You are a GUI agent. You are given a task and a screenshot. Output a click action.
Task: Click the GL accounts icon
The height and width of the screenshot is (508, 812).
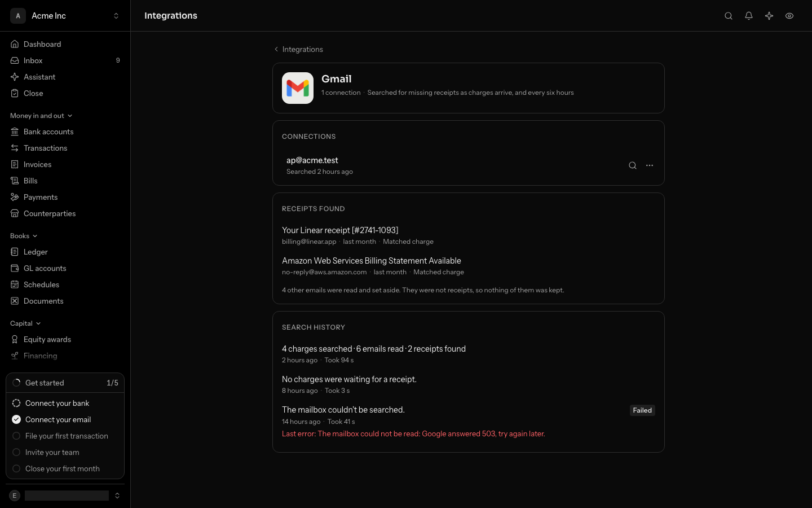click(15, 268)
